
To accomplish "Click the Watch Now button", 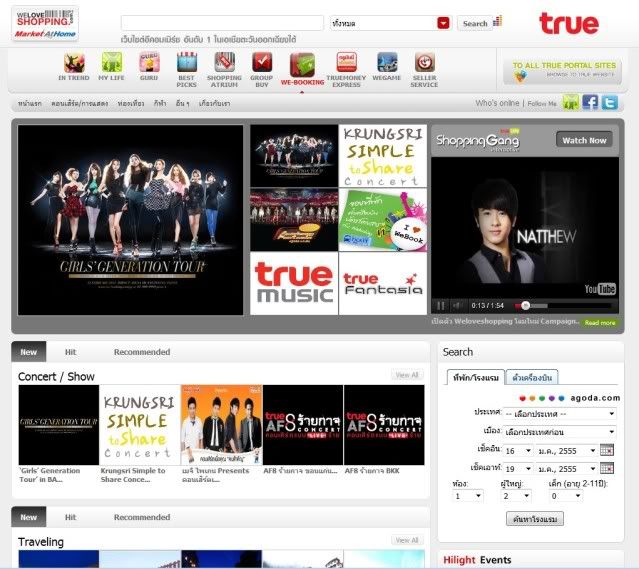I will (x=584, y=140).
